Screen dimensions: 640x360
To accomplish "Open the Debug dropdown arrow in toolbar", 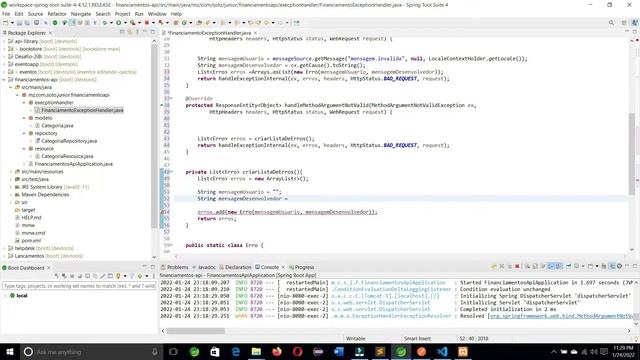I will click(x=111, y=23).
